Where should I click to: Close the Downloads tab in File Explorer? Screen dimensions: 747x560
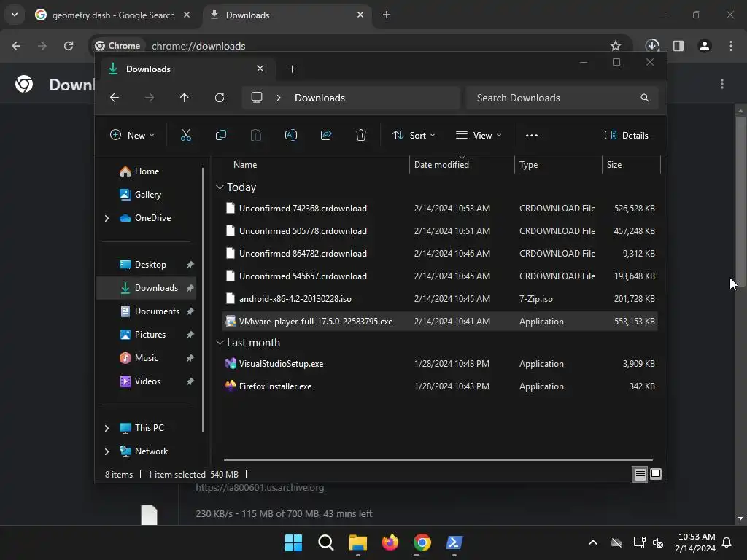(260, 69)
